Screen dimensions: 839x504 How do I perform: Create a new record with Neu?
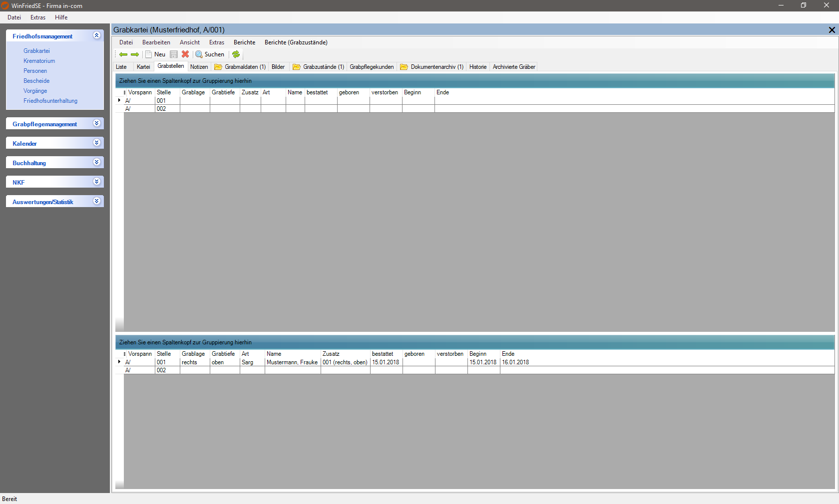(155, 54)
